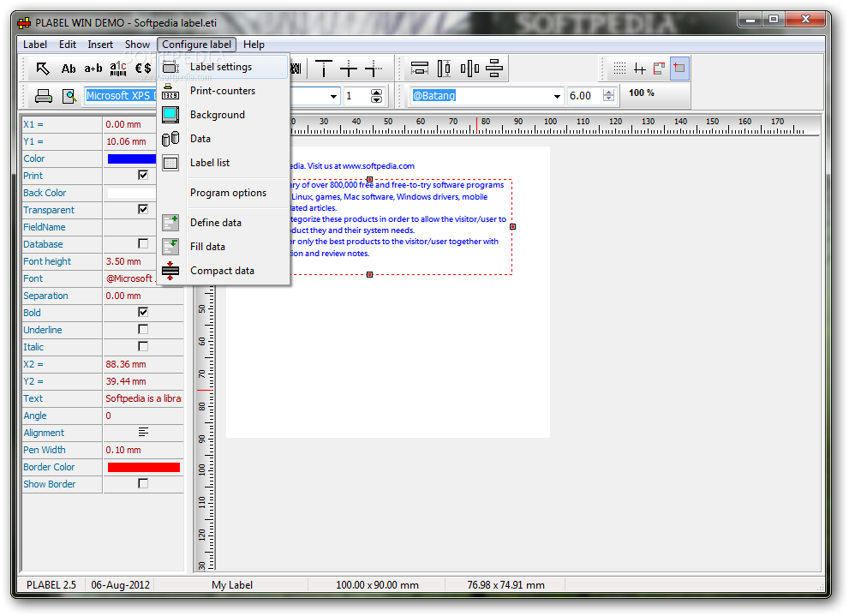Enable the Underline checkbox
This screenshot has width=849, height=616.
click(x=143, y=329)
